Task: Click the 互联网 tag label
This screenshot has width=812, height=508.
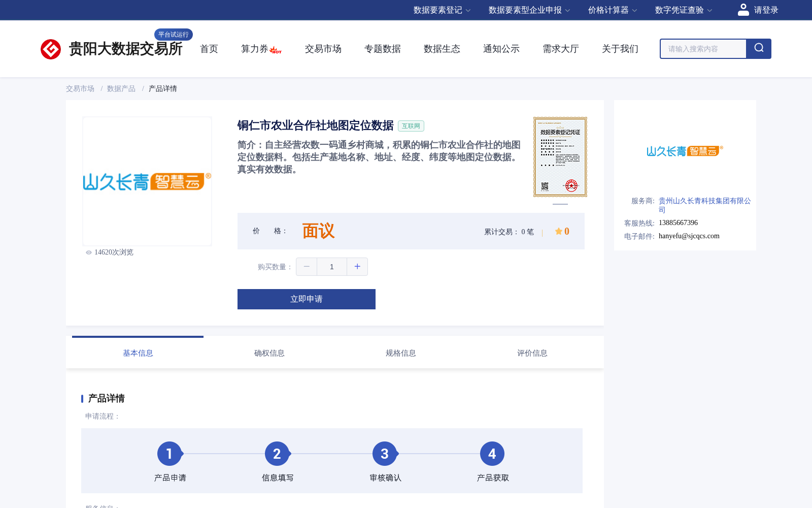Action: (x=411, y=126)
